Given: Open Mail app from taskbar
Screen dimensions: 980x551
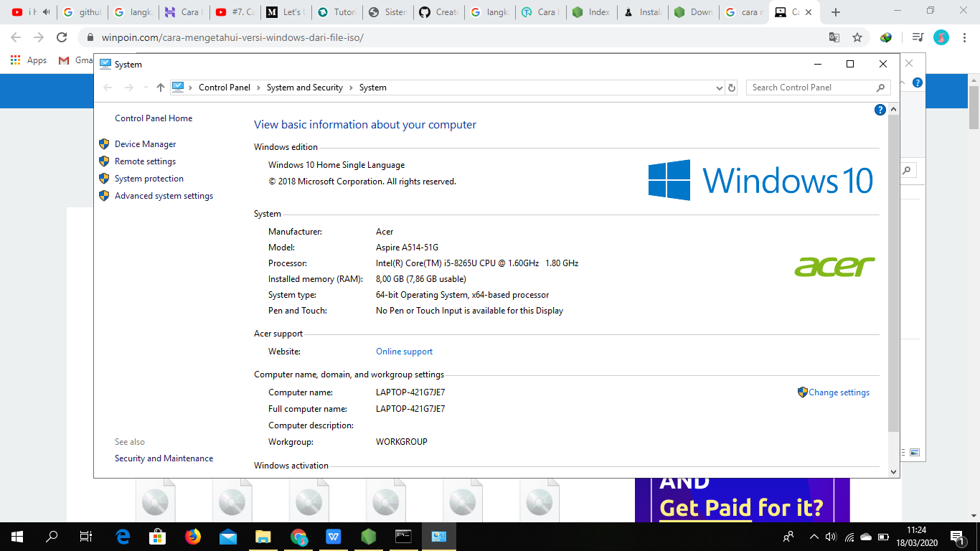Looking at the screenshot, I should click(x=228, y=536).
